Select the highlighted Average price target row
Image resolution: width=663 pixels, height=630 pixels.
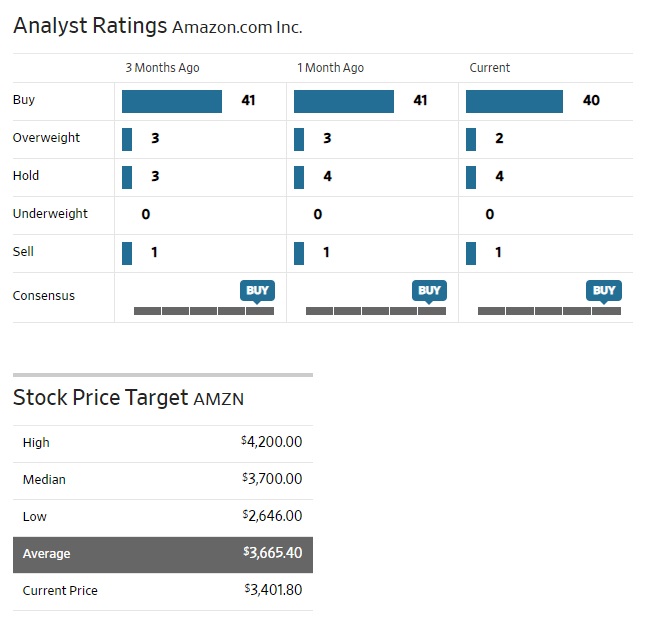point(162,554)
